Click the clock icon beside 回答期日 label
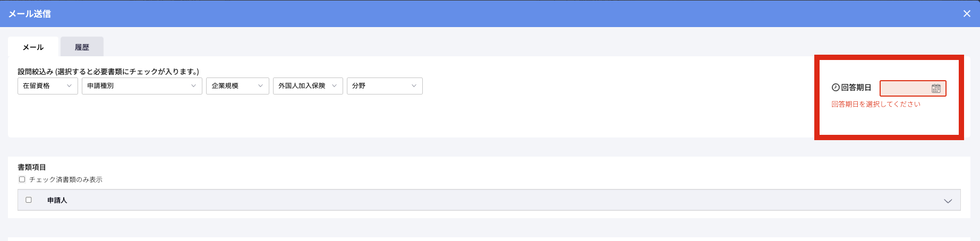 [836, 88]
